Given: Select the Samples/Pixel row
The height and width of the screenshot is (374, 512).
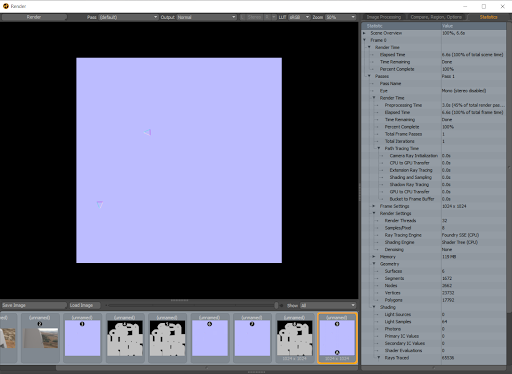Looking at the screenshot, I should [x=434, y=228].
